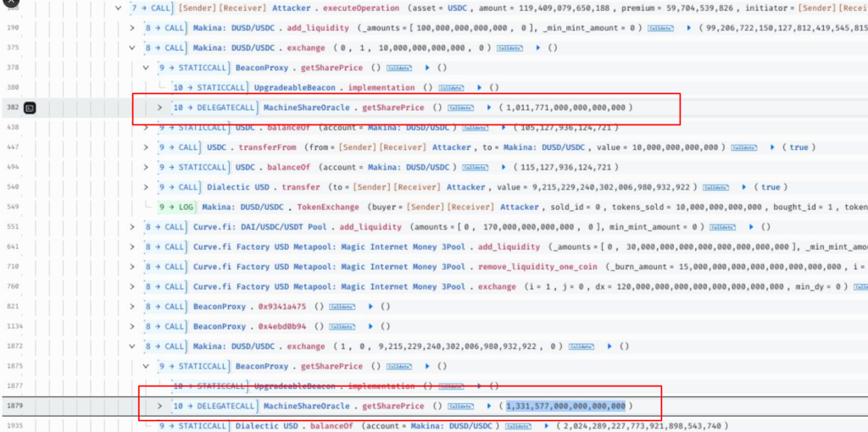
Task: Open Calldata badge on implementation line 380
Action: coord(451,88)
